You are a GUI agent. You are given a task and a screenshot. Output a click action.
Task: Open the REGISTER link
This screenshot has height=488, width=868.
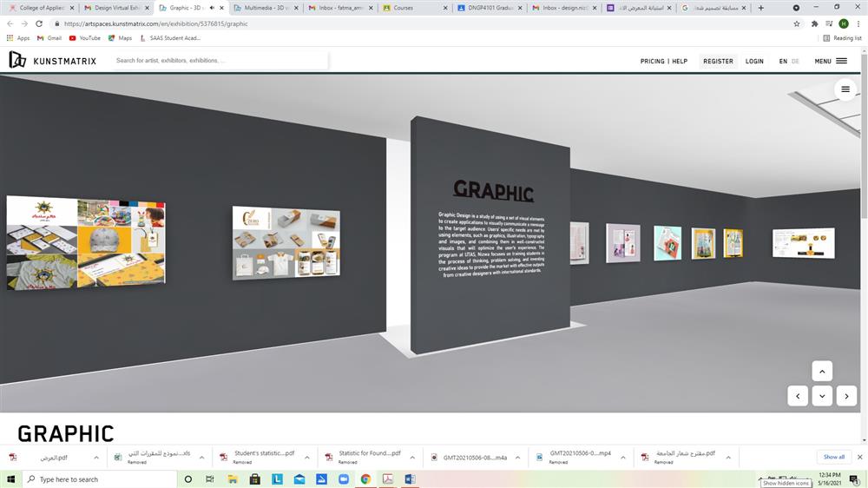click(718, 62)
